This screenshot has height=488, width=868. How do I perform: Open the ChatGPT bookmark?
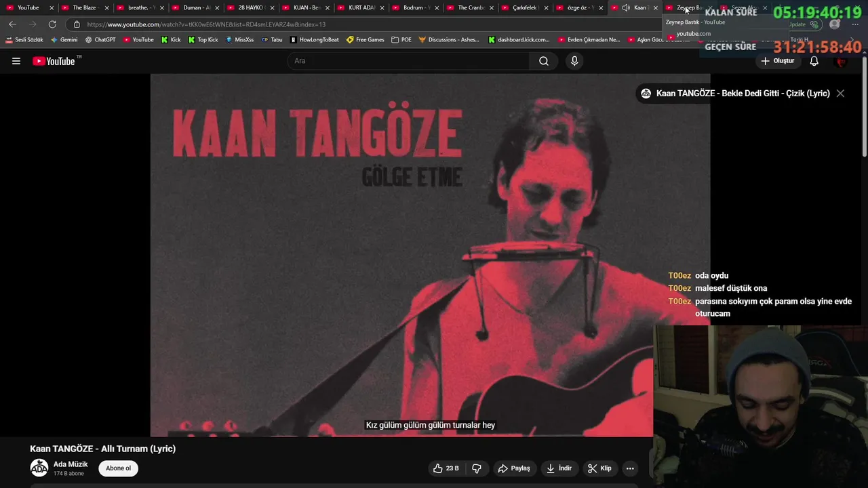(100, 39)
